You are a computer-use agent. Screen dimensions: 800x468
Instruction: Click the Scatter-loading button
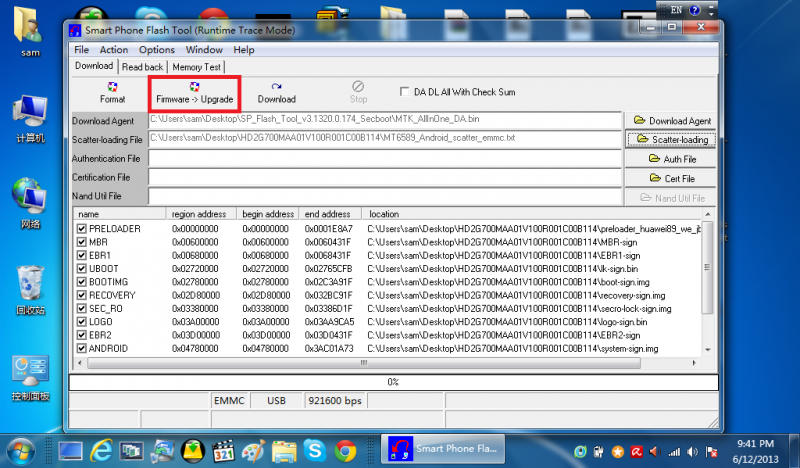click(671, 139)
